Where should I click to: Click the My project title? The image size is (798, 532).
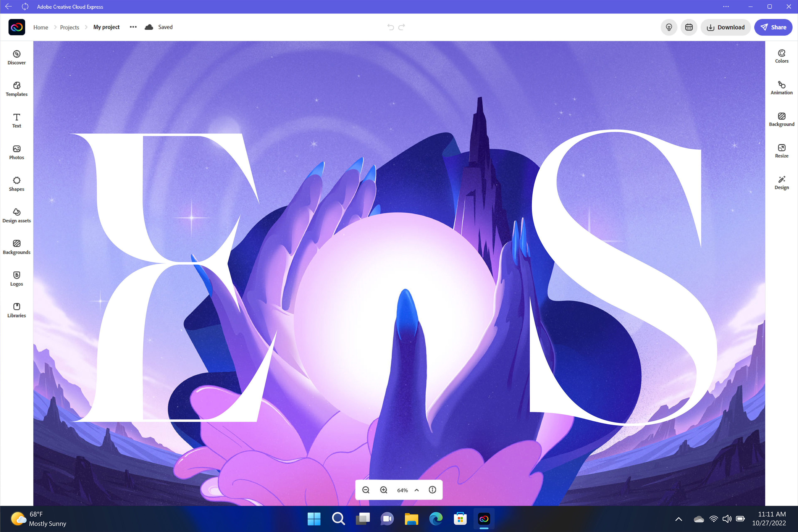pyautogui.click(x=106, y=27)
